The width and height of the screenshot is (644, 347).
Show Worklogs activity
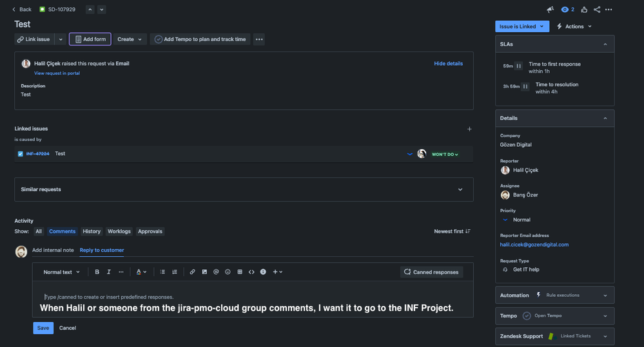click(x=119, y=231)
